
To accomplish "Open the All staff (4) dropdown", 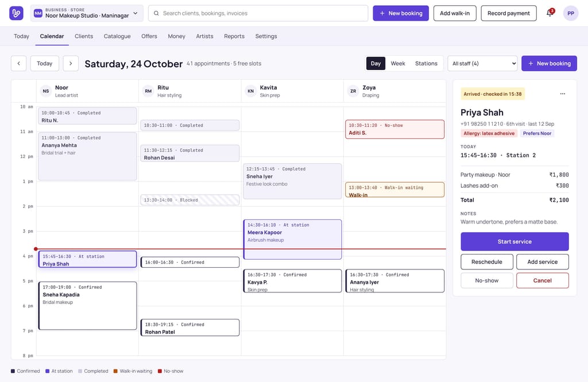I will coord(482,63).
